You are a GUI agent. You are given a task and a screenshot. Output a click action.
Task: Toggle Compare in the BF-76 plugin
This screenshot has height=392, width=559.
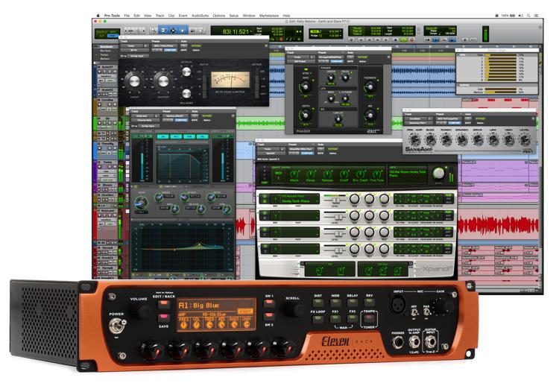[170, 50]
